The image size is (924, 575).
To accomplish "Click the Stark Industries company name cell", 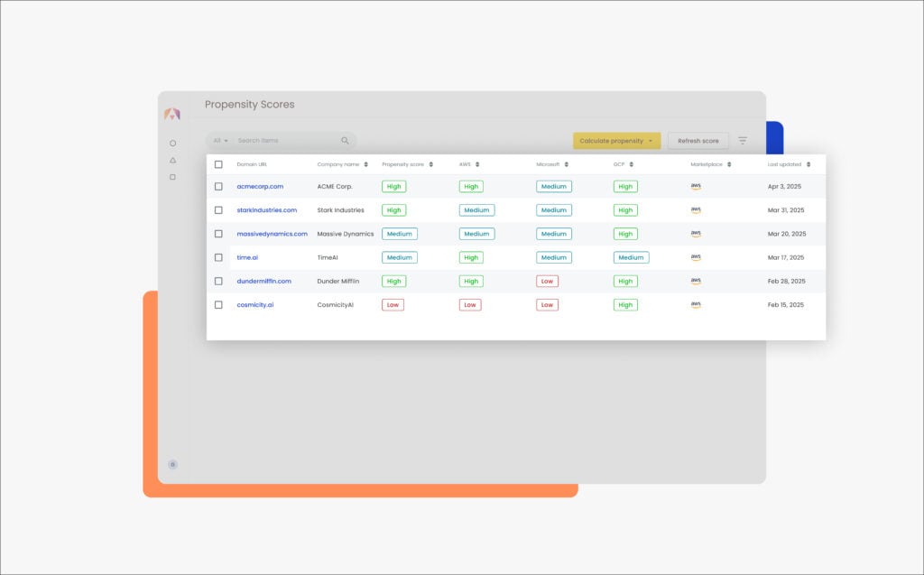I will [x=340, y=210].
